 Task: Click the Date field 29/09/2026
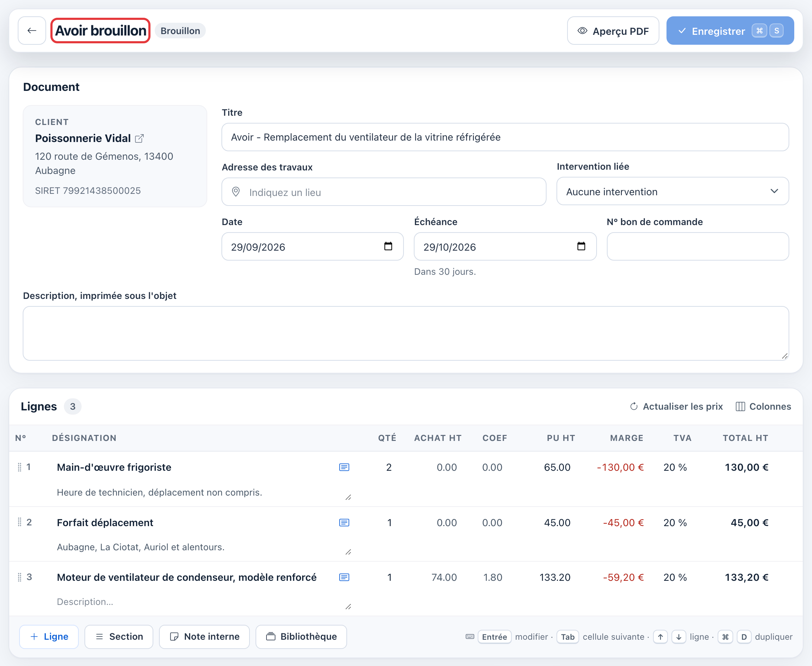pyautogui.click(x=313, y=246)
